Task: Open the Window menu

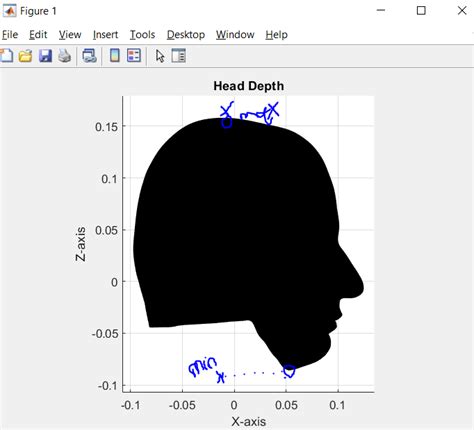Action: tap(235, 35)
